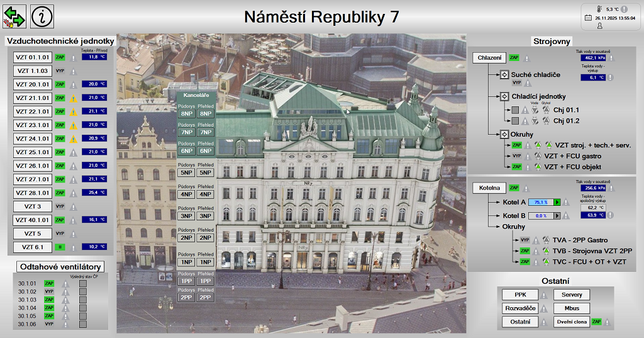The height and width of the screenshot is (338, 644).
Task: Toggle the grey state box of Chj 01.2
Action: [x=515, y=121]
